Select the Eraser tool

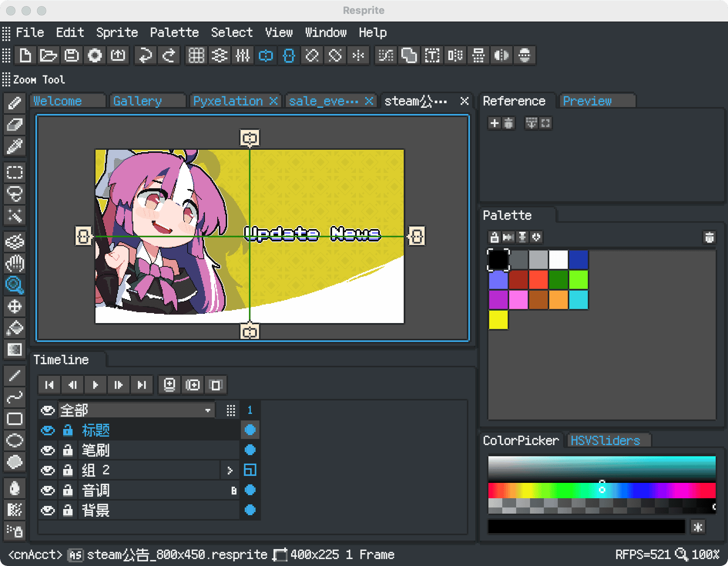[15, 125]
